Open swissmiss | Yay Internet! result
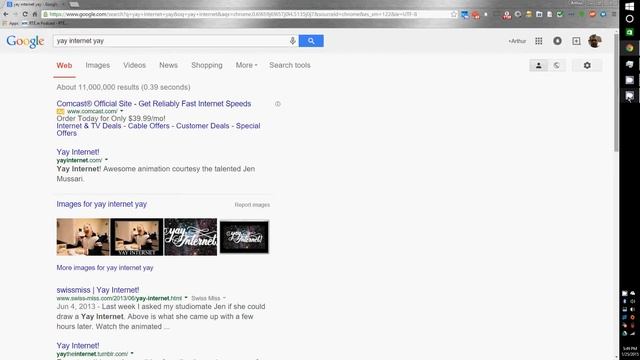 [98, 290]
